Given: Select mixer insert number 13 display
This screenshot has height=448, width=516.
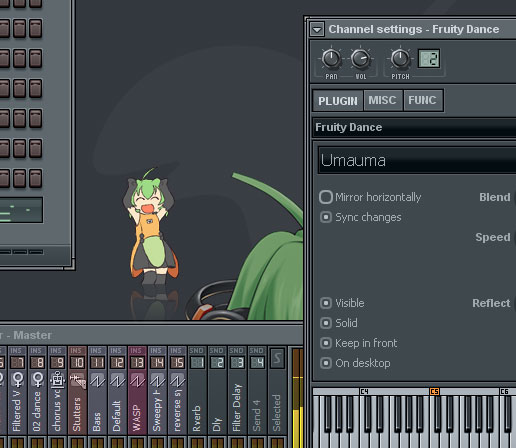Looking at the screenshot, I should tap(137, 362).
